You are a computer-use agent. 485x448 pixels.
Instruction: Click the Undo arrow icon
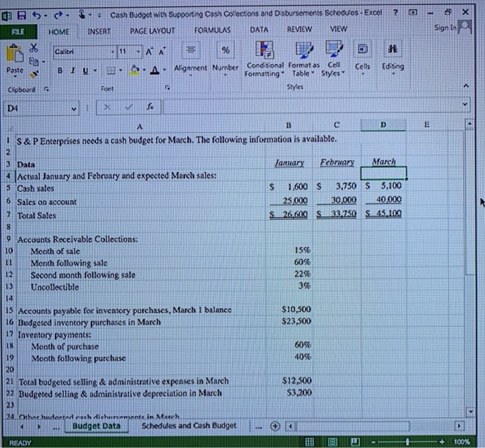tap(37, 15)
